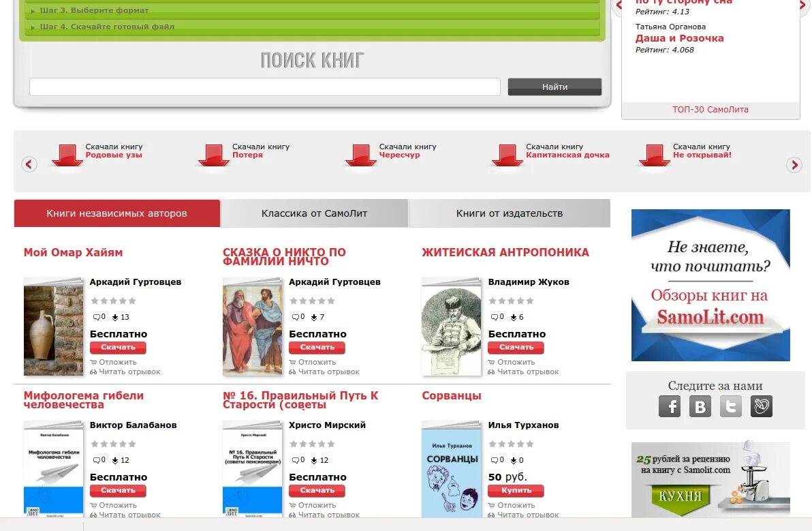
Task: Open title Сорванцы
Action: coord(452,395)
